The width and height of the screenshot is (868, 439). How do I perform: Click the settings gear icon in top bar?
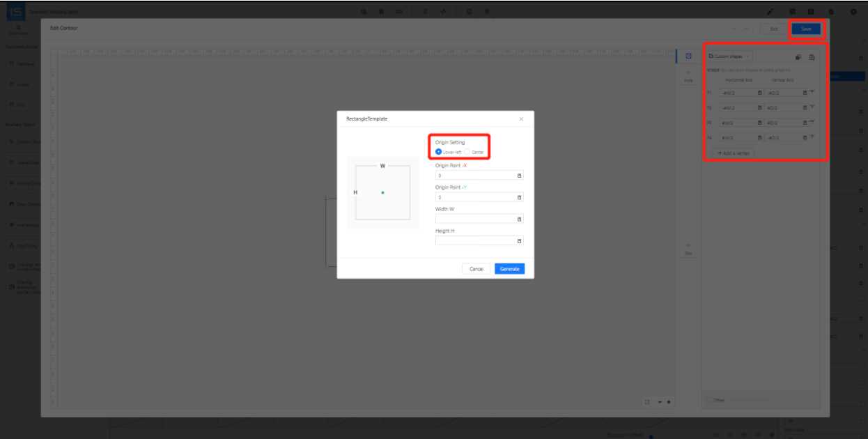tap(853, 12)
